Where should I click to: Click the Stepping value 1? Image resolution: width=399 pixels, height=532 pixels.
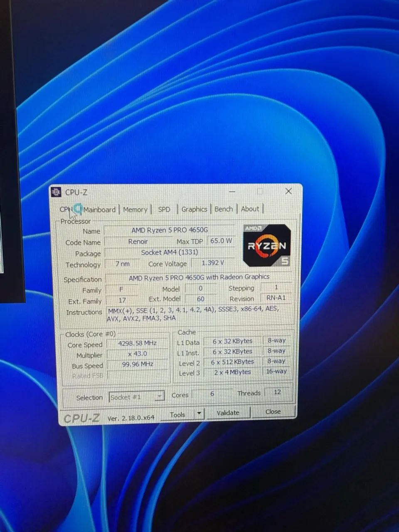tap(276, 287)
